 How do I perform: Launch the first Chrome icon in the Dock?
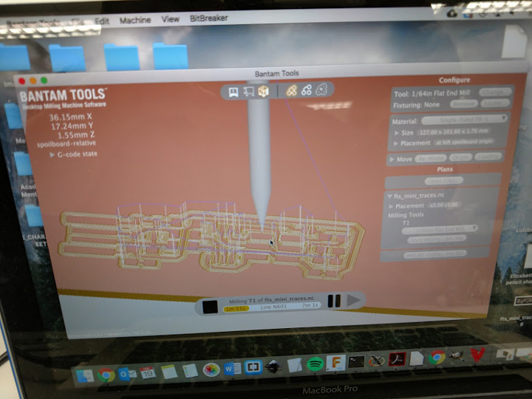[106, 375]
